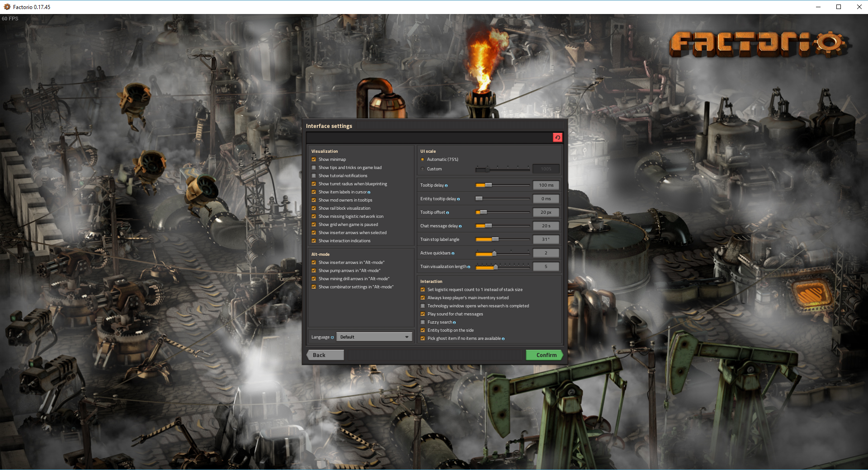Enable Show tutorial notifications
868x470 pixels.
tap(314, 176)
